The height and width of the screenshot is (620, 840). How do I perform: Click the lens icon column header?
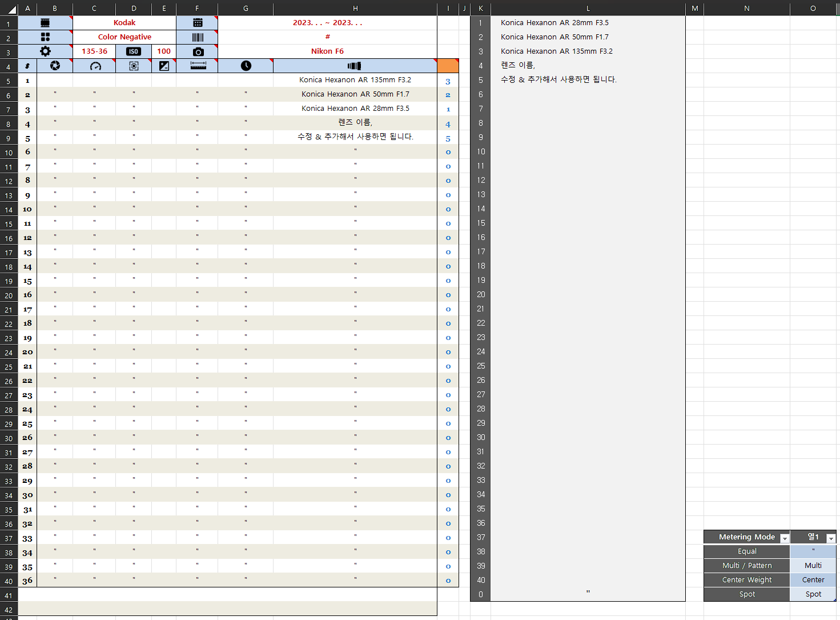(x=355, y=66)
